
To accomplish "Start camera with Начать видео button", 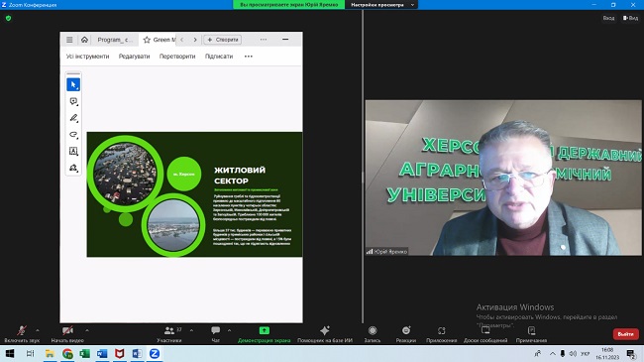I will coord(67,333).
